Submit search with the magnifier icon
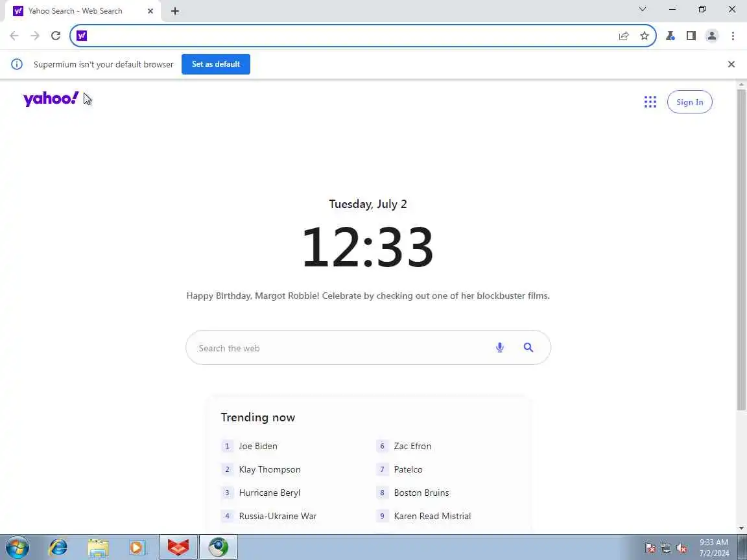Image resolution: width=747 pixels, height=560 pixels. point(528,347)
